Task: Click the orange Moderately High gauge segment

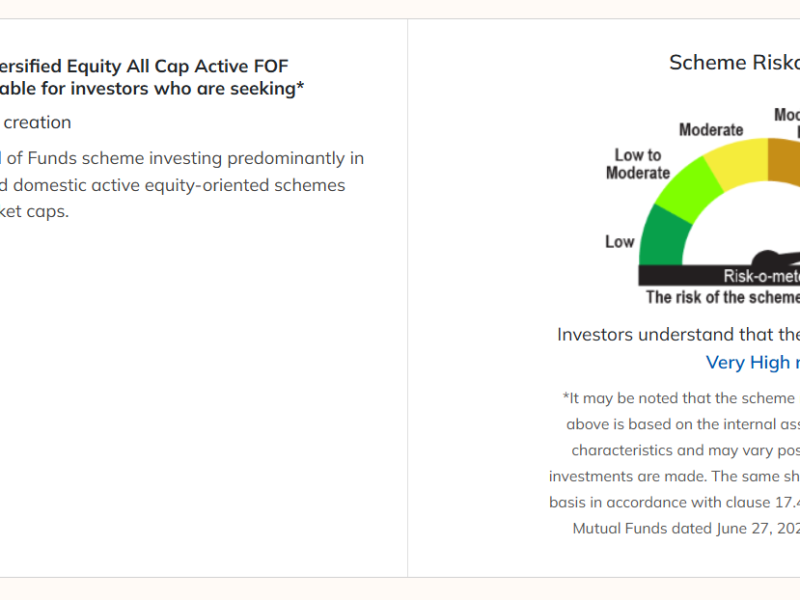Action: click(784, 160)
